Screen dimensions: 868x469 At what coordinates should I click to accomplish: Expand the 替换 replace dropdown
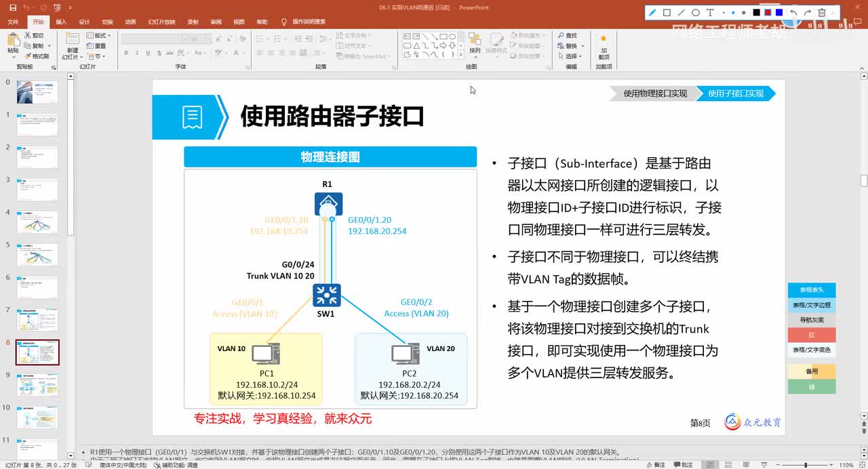[x=581, y=45]
